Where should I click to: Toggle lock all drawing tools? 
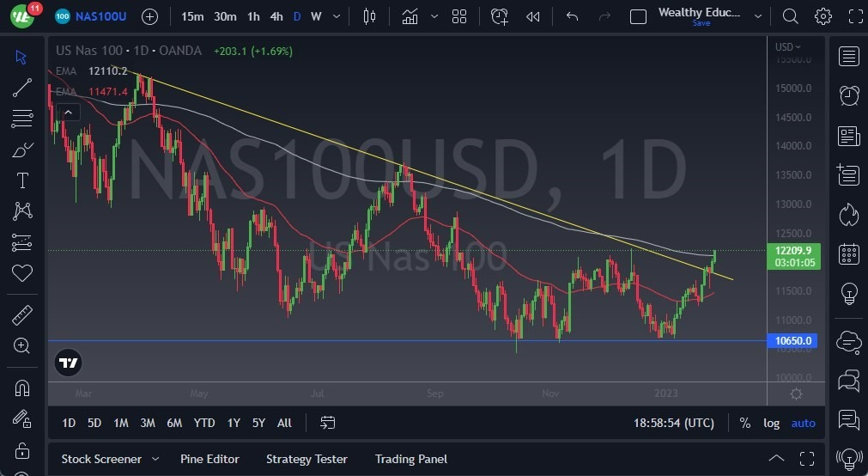[x=22, y=450]
